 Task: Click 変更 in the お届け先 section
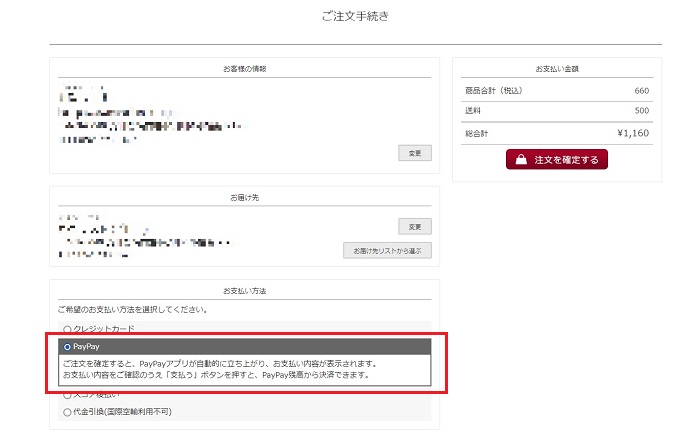[415, 226]
